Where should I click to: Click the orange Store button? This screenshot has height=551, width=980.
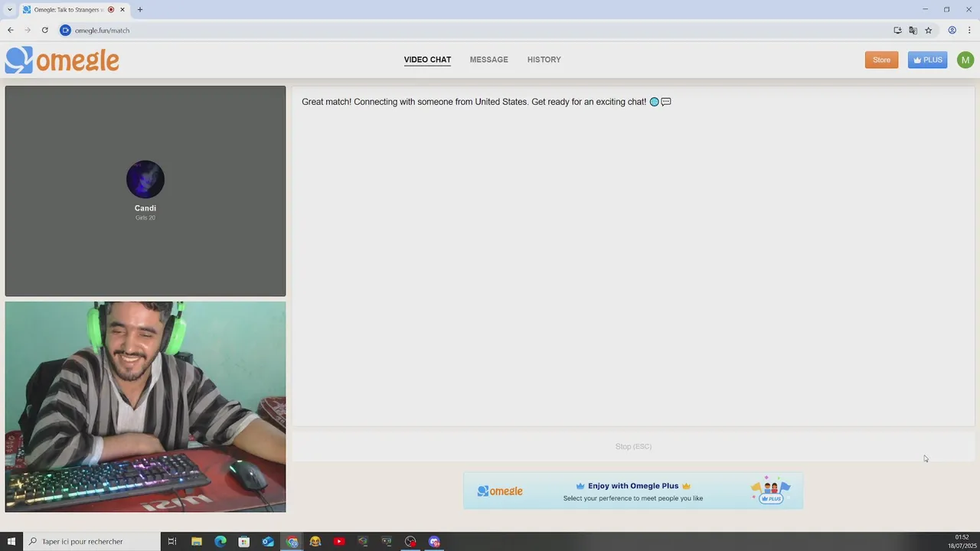882,60
